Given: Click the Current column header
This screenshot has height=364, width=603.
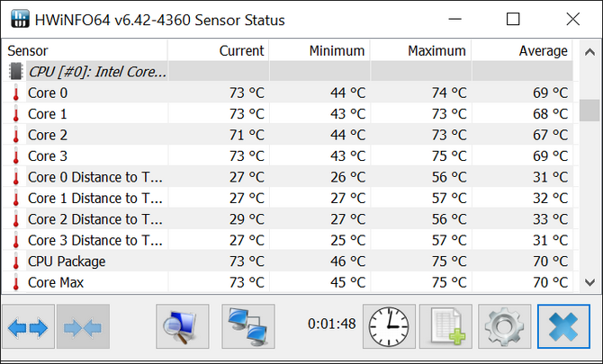Looking at the screenshot, I should tap(219, 50).
